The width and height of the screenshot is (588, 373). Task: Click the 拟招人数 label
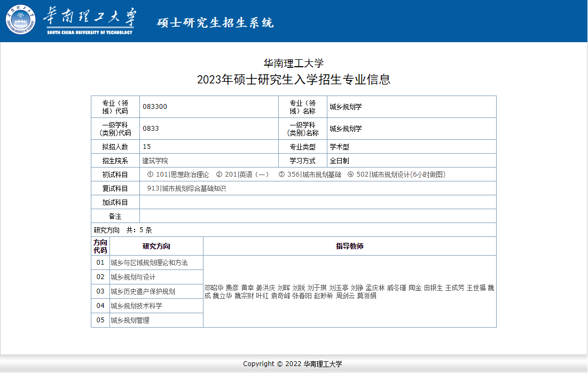click(115, 147)
